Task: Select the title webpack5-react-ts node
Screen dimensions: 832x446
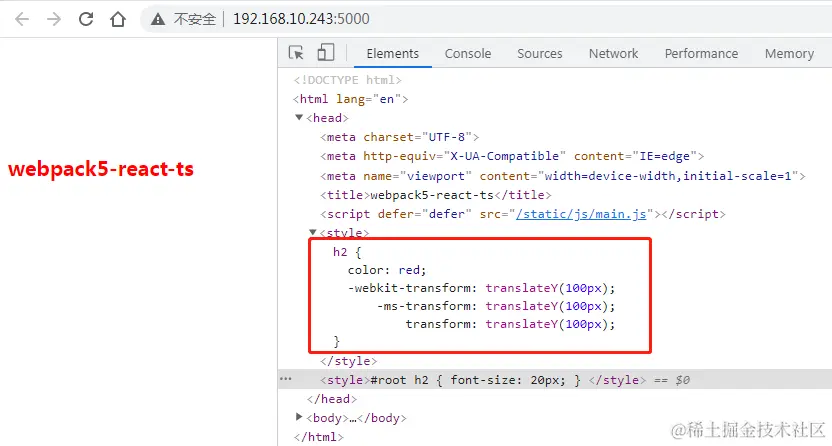Action: (436, 195)
